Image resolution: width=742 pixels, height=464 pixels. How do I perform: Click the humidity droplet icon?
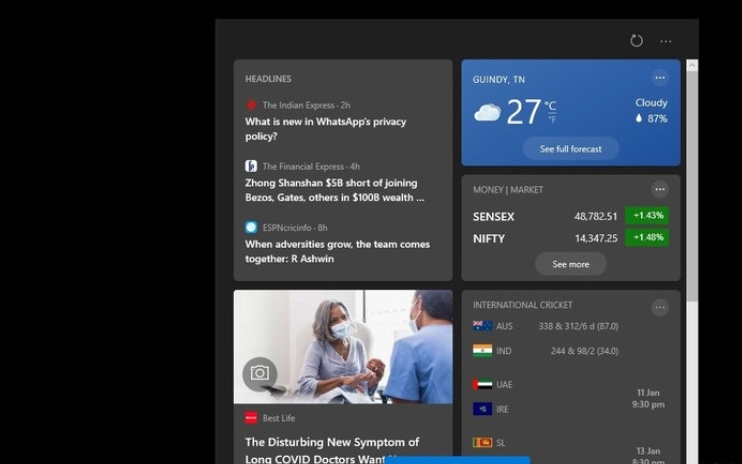(x=639, y=118)
